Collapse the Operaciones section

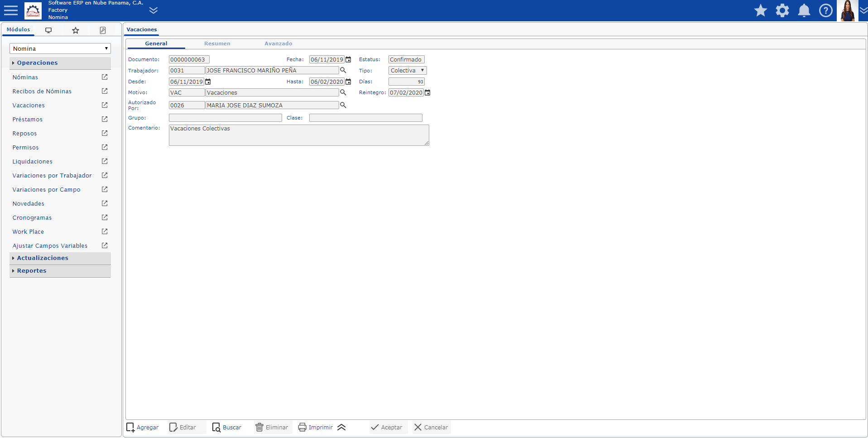[x=60, y=63]
